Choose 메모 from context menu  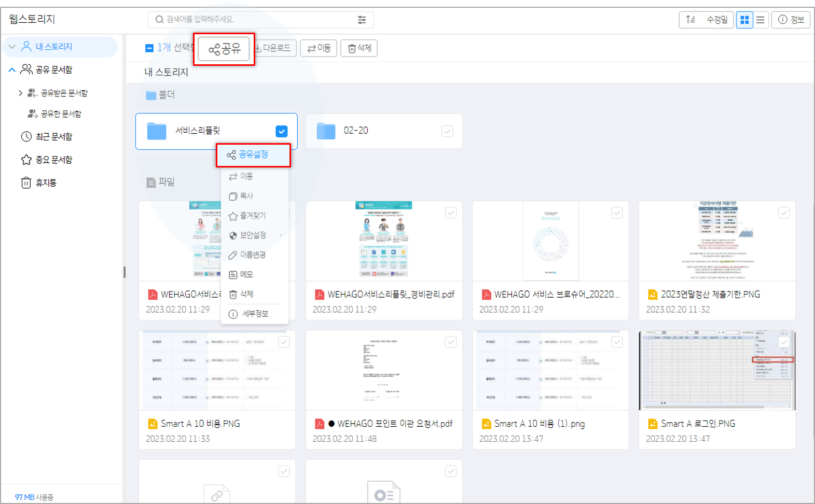click(255, 275)
